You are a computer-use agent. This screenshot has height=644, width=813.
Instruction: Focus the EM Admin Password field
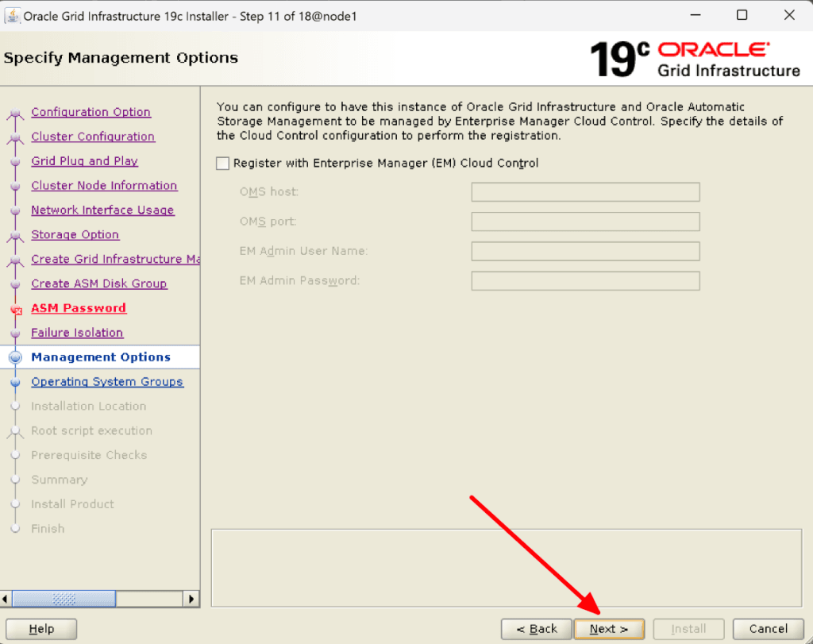[x=585, y=281]
